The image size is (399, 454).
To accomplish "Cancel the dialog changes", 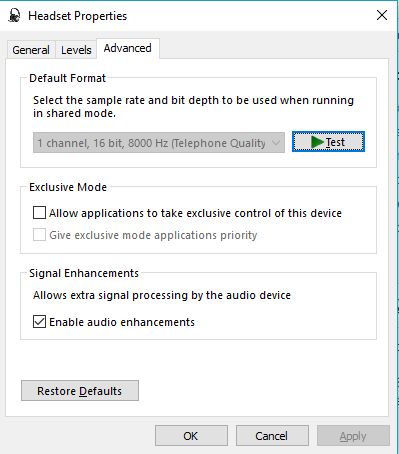I will point(272,436).
